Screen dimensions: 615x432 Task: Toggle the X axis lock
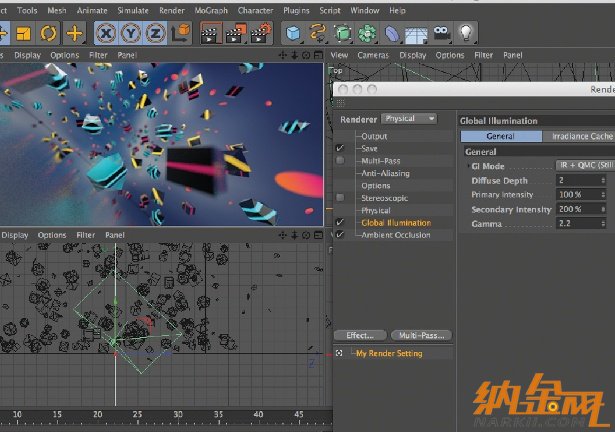[x=106, y=33]
